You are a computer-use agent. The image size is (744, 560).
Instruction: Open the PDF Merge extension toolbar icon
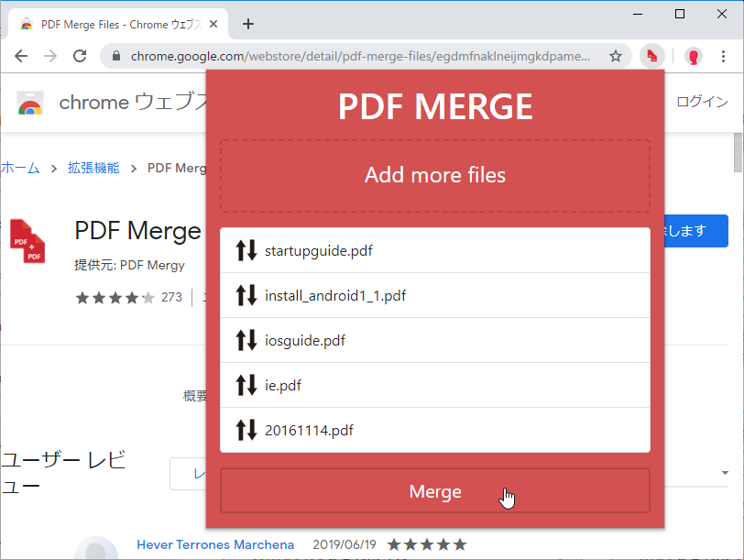point(652,57)
